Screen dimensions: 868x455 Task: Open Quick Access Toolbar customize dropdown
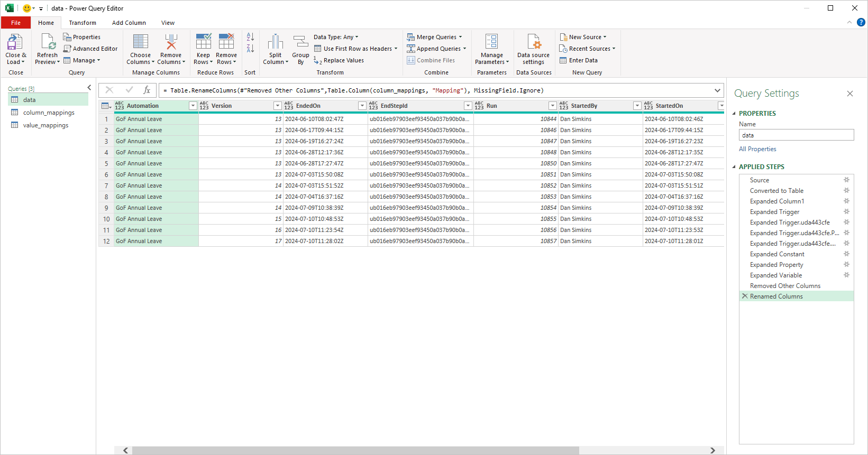[x=41, y=8]
